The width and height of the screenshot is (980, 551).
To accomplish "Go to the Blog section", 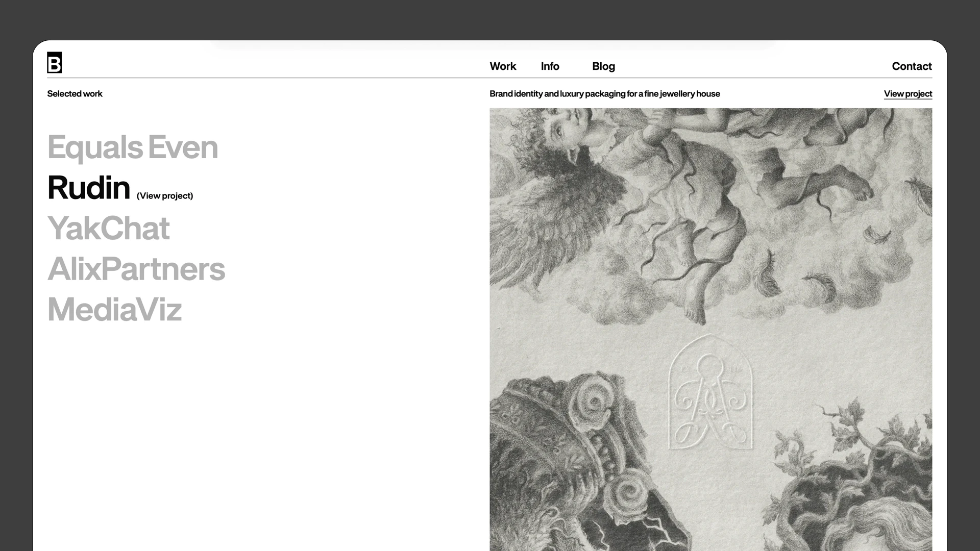I will [603, 66].
